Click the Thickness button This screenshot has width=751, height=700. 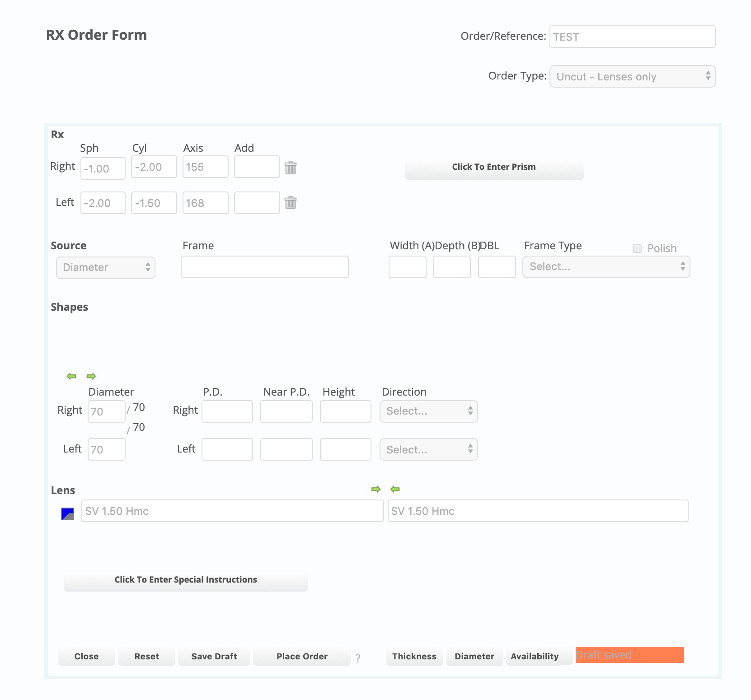[x=414, y=656]
